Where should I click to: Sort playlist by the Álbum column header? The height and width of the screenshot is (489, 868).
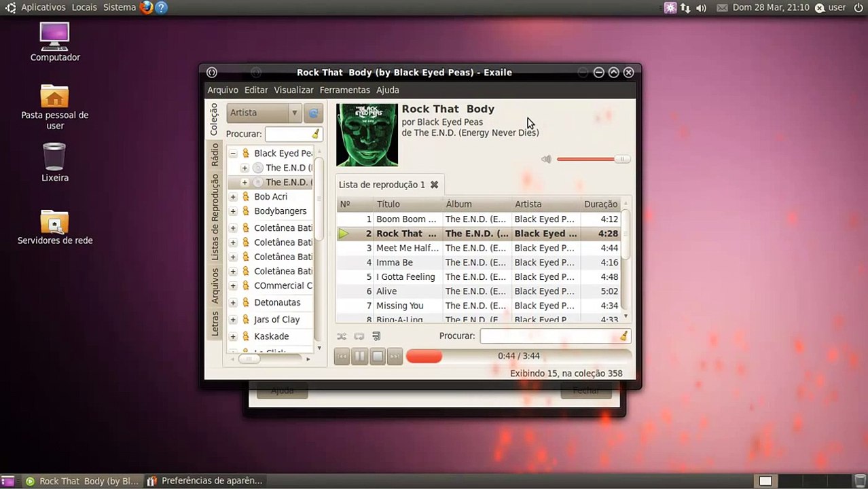click(477, 204)
